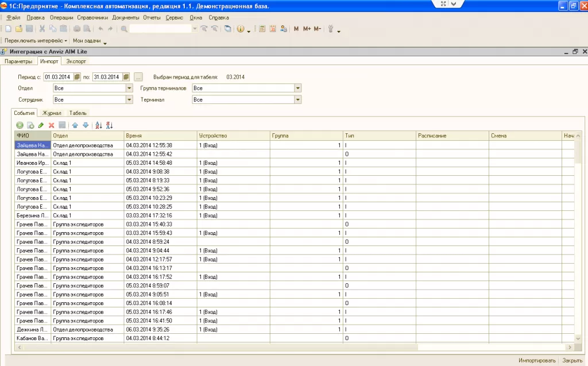Sort events descending with the Я-А icon

(x=110, y=125)
